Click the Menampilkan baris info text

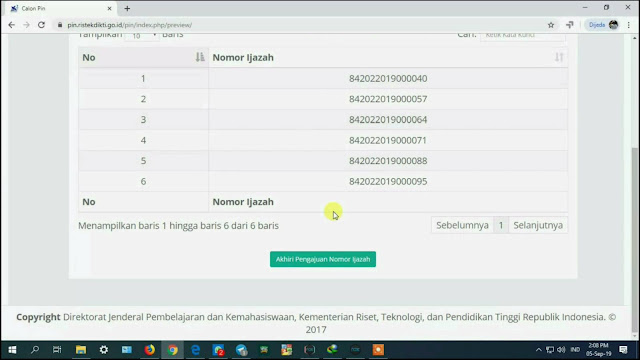178,226
